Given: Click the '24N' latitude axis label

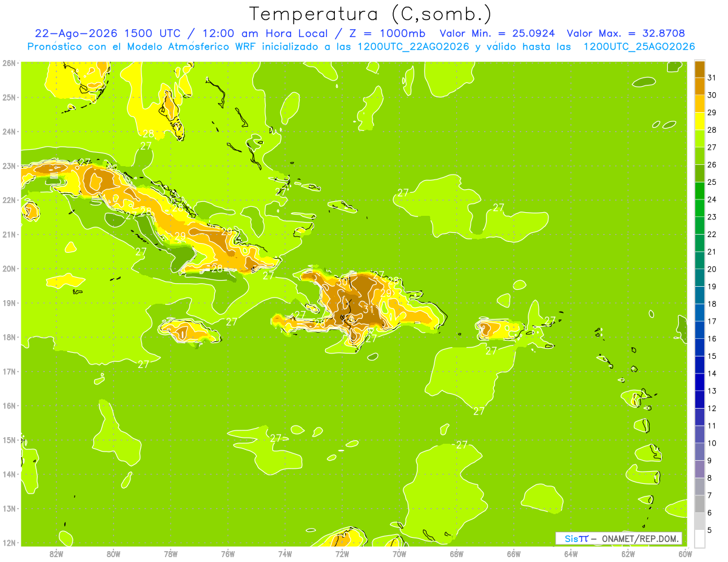Looking at the screenshot, I should click(10, 132).
